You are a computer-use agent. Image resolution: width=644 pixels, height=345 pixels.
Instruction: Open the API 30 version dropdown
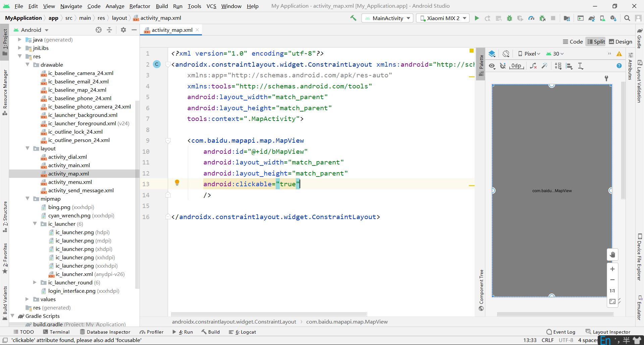pos(555,54)
